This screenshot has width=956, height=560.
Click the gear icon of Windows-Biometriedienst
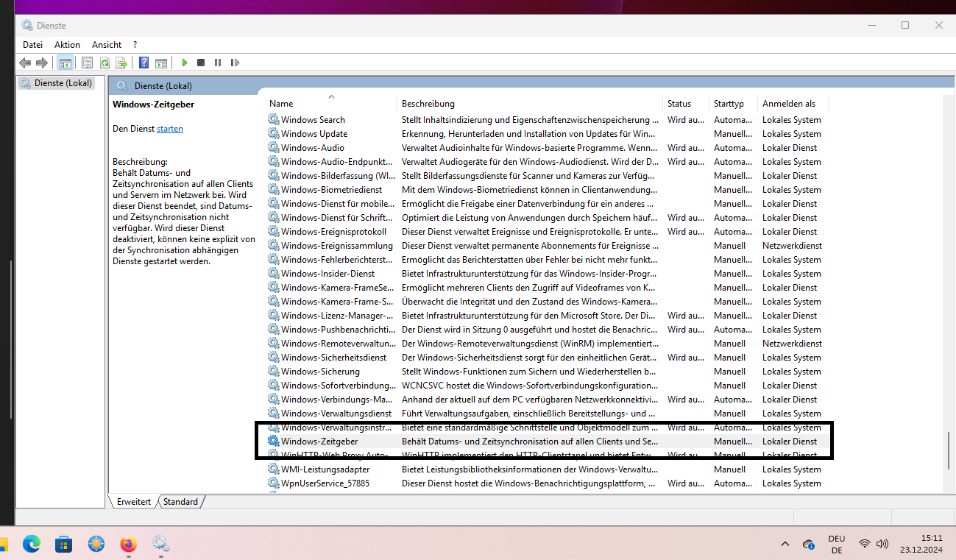(x=274, y=190)
